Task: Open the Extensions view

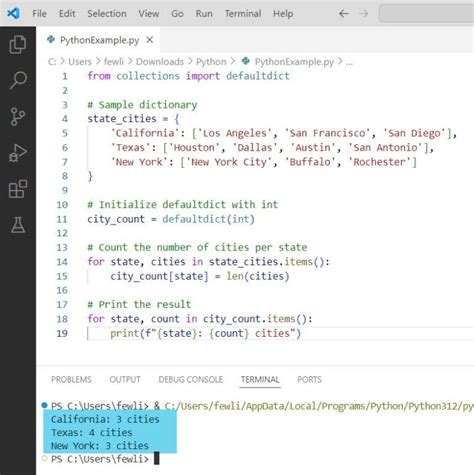Action: [x=18, y=189]
